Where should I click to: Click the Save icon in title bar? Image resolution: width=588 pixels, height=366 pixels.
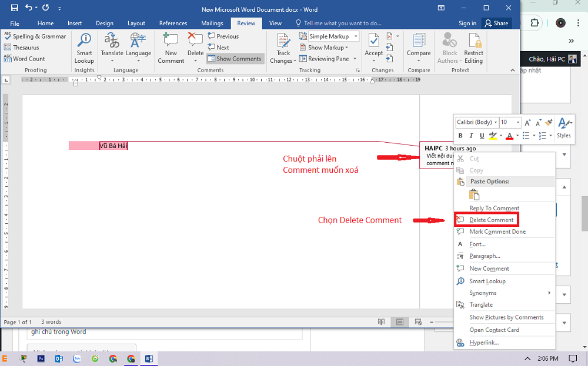pyautogui.click(x=14, y=8)
